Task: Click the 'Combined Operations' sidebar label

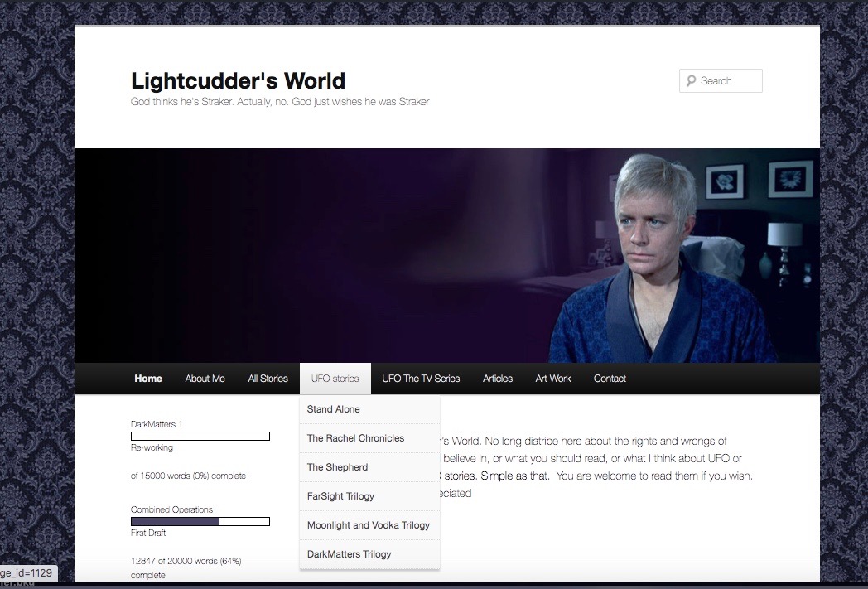Action: coord(171,509)
